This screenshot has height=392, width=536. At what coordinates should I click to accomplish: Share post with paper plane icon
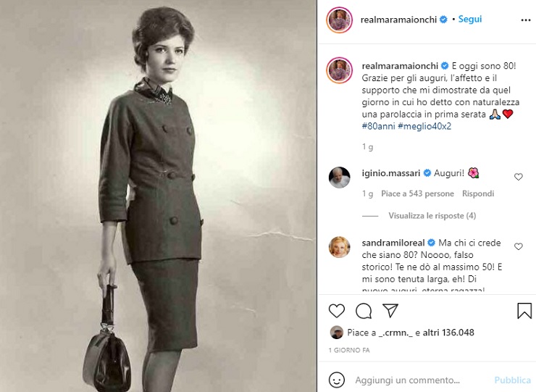(390, 311)
